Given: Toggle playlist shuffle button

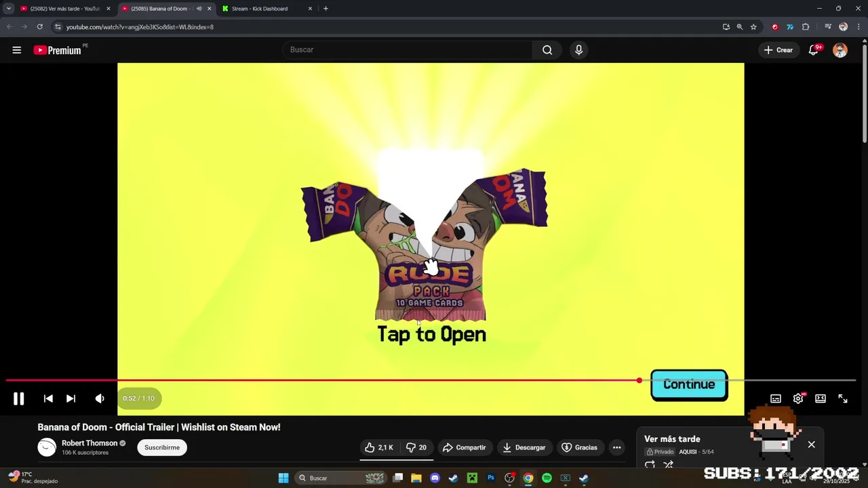Looking at the screenshot, I should [669, 465].
